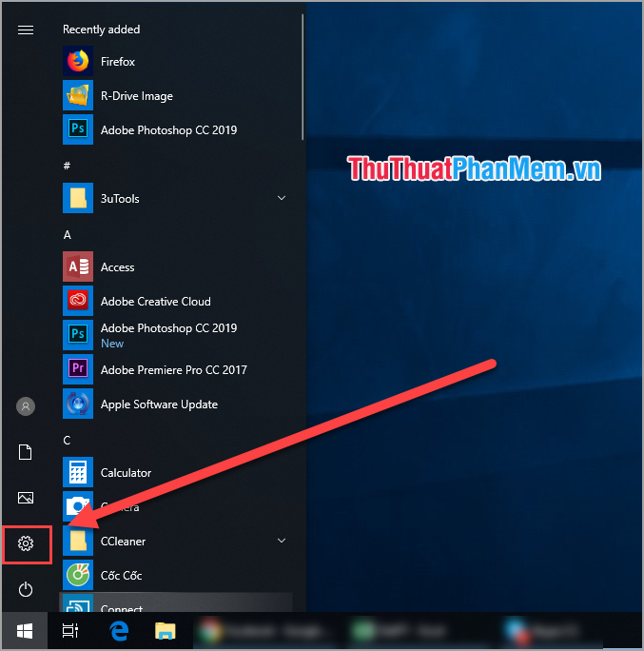Jump to letter A section header
Screen dimensions: 644x651
tap(67, 234)
